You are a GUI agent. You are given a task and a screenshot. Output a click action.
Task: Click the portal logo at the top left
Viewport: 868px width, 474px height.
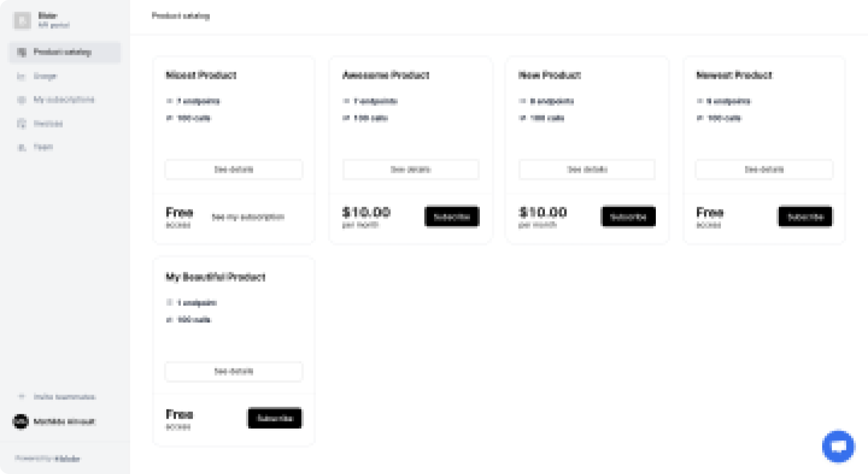pos(22,20)
